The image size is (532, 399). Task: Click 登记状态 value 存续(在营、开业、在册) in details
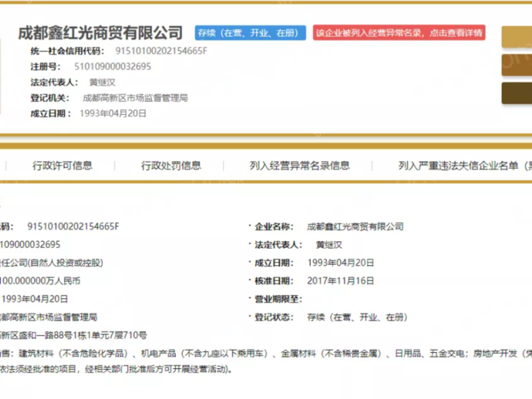click(357, 317)
